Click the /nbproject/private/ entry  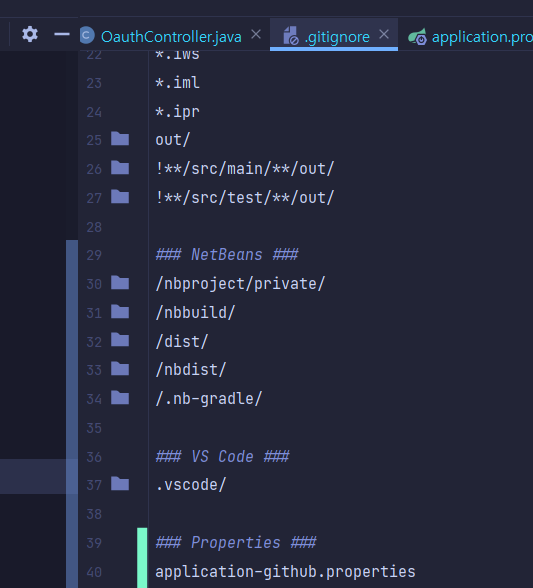click(240, 284)
